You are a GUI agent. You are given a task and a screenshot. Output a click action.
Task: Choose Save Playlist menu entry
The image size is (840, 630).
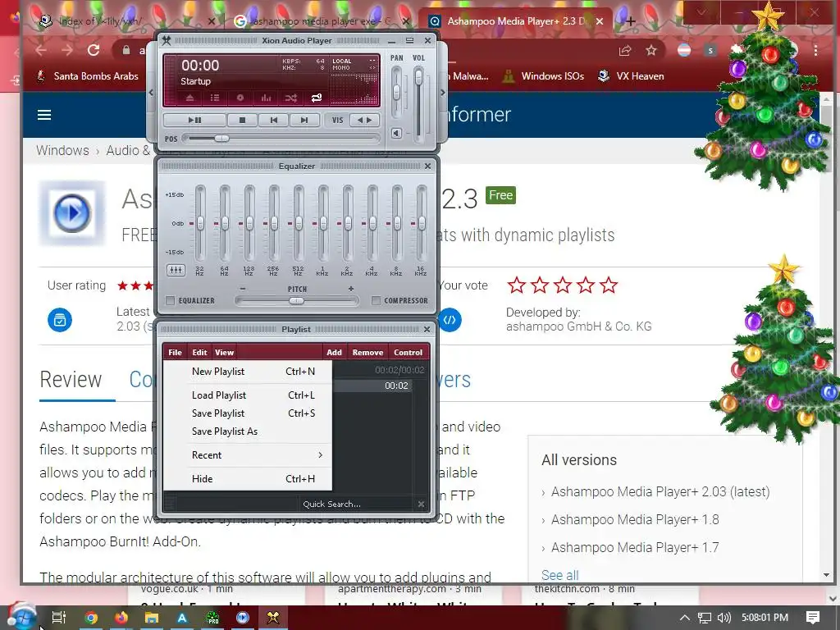[248, 413]
